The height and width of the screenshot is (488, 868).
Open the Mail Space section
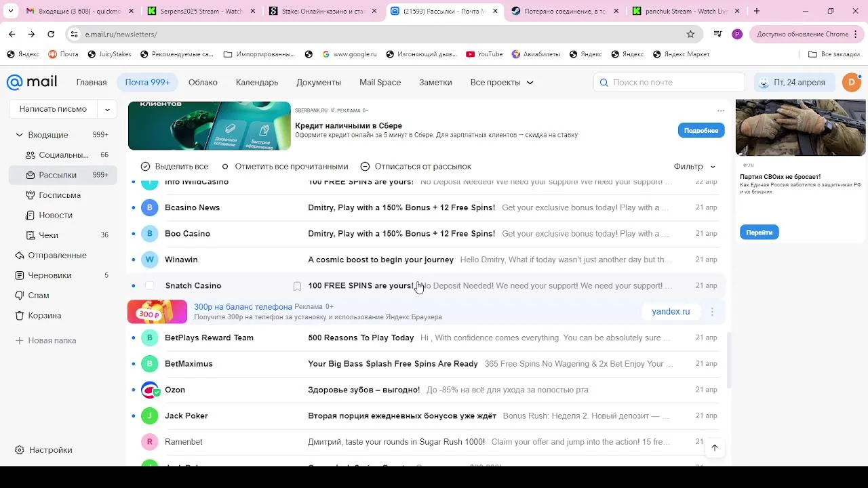(x=380, y=83)
